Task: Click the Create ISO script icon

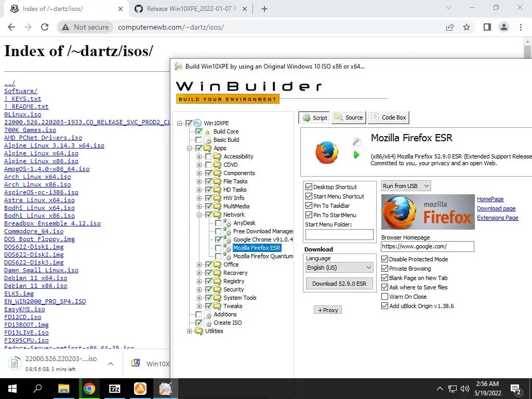Action: coord(208,323)
